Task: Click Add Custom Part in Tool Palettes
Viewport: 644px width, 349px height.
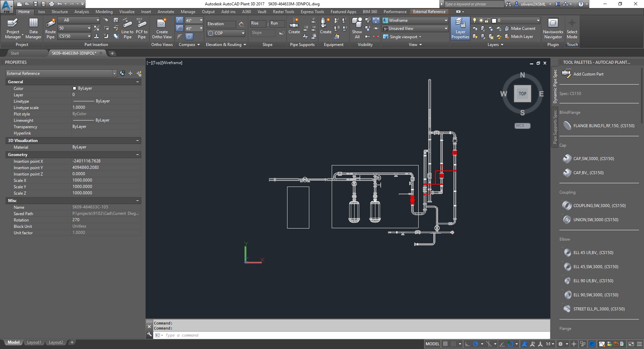Action: pyautogui.click(x=589, y=74)
